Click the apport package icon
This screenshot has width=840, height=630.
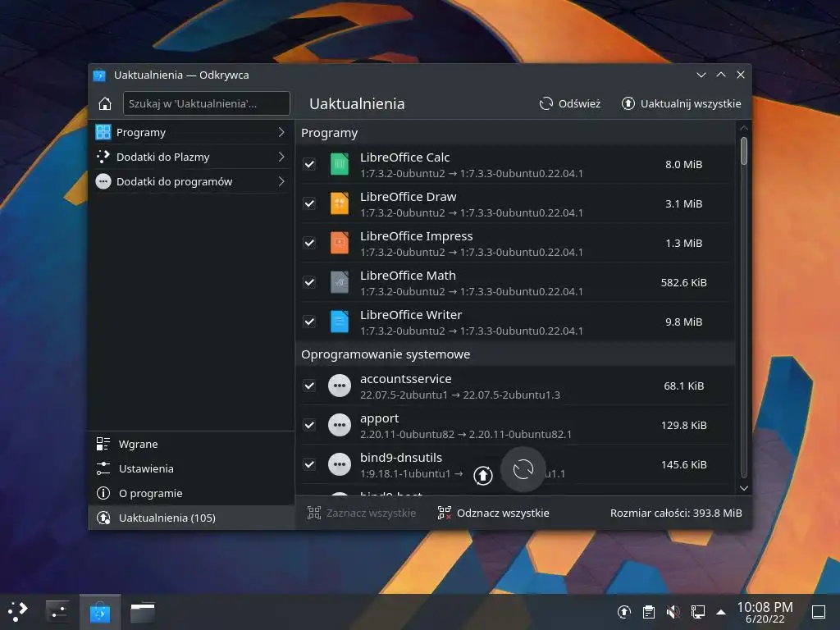tap(339, 426)
